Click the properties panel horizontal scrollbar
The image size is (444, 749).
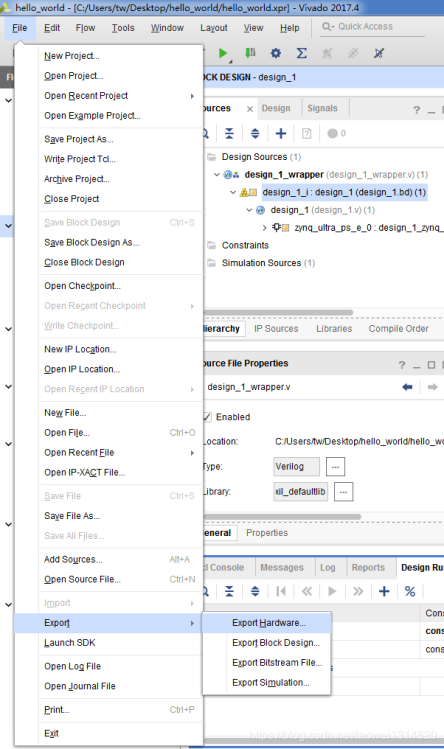(282, 517)
